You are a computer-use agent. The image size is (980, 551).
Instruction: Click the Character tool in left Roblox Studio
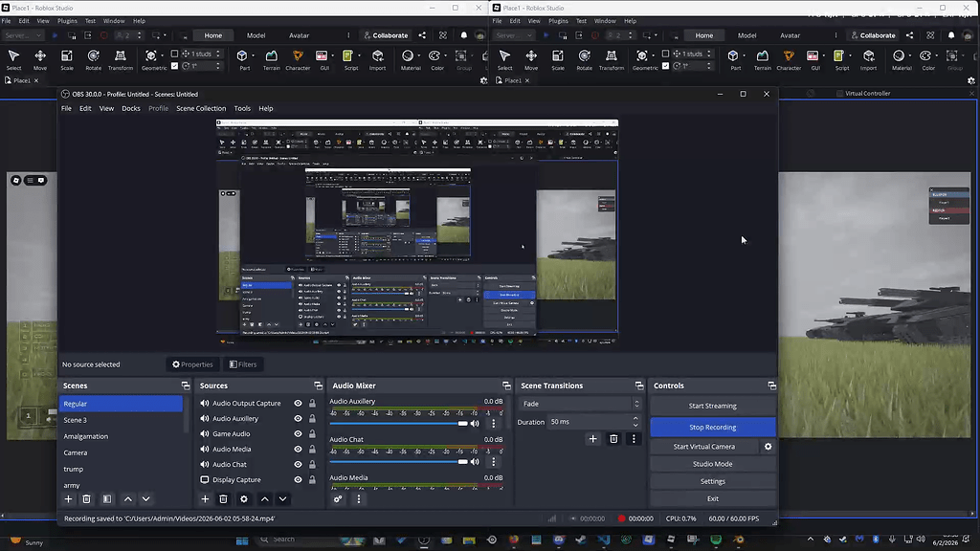pyautogui.click(x=298, y=60)
